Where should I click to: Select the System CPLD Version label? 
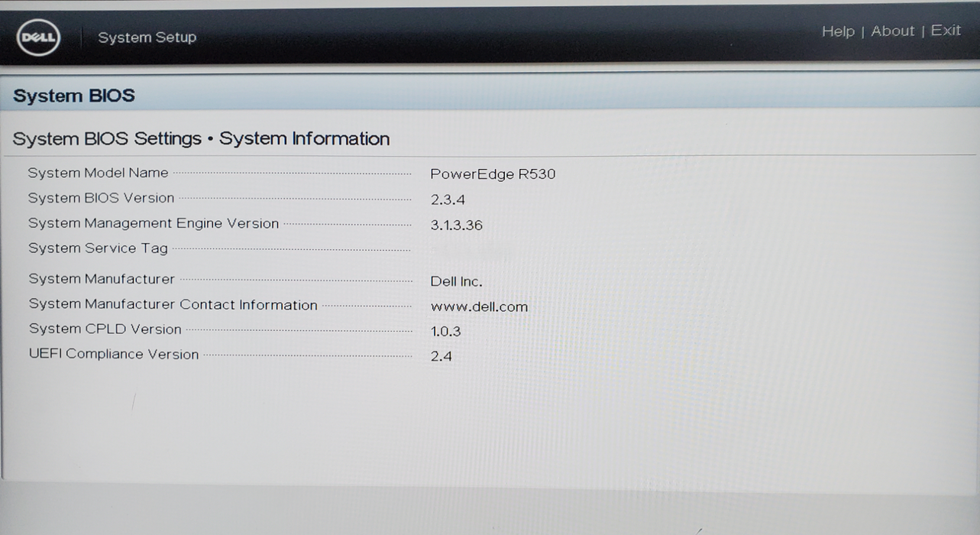coord(105,329)
